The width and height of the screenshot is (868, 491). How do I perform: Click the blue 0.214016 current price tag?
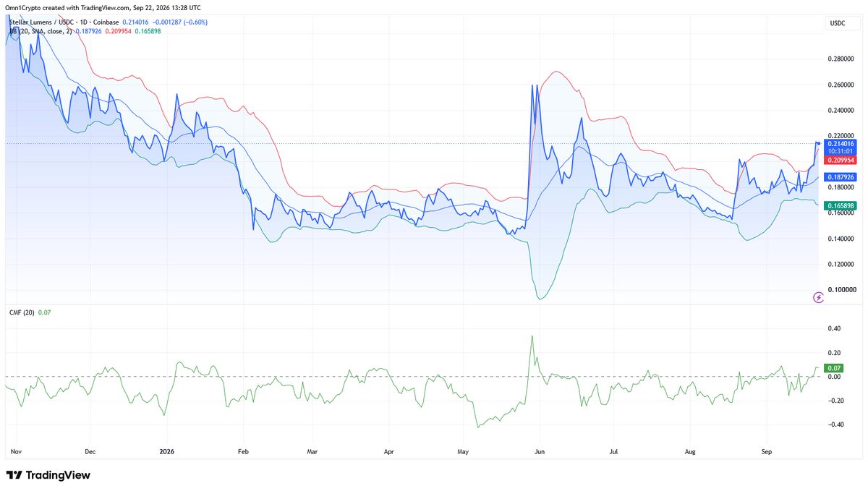[839, 143]
